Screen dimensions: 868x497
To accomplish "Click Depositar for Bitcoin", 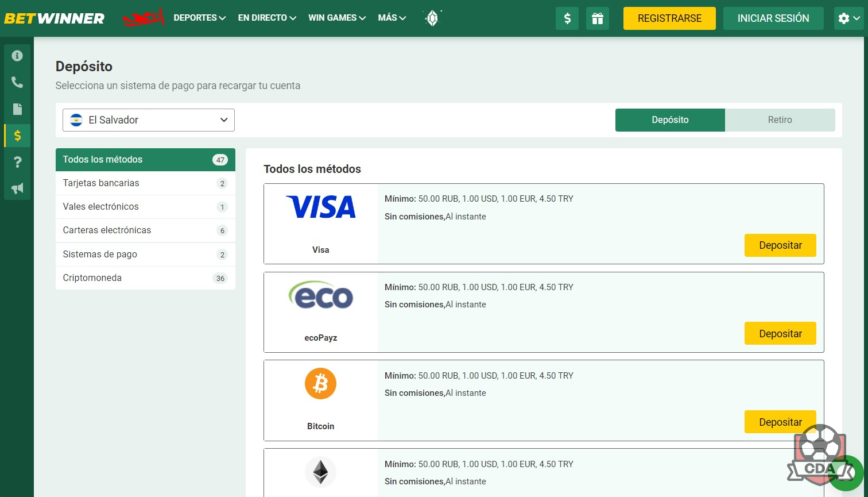I will coord(780,422).
